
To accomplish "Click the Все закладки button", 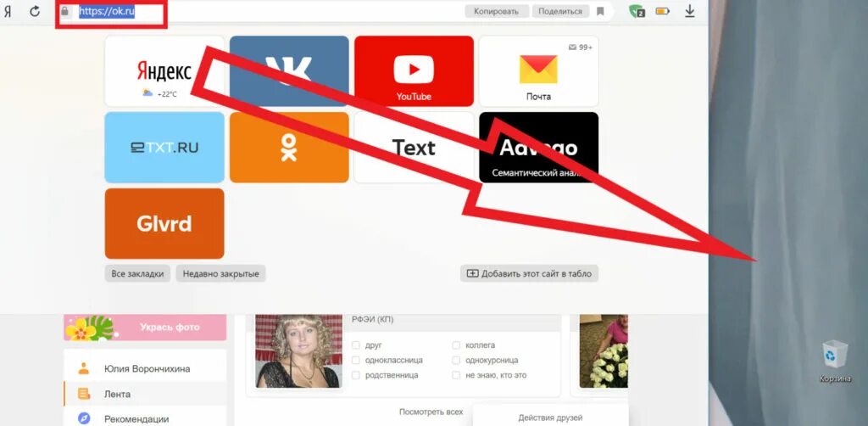I will click(137, 273).
